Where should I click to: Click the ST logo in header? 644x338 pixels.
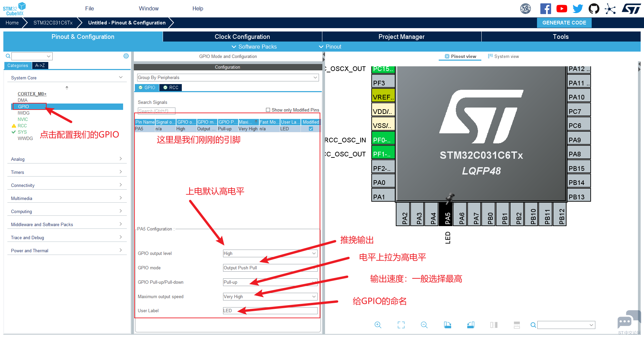[631, 9]
